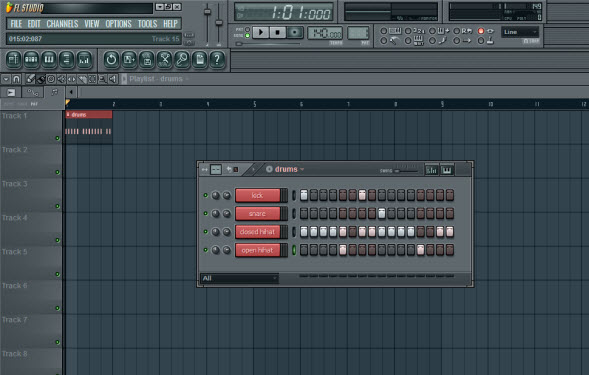This screenshot has width=589, height=375.
Task: Select the open hihat channel selector LED
Action: point(294,250)
